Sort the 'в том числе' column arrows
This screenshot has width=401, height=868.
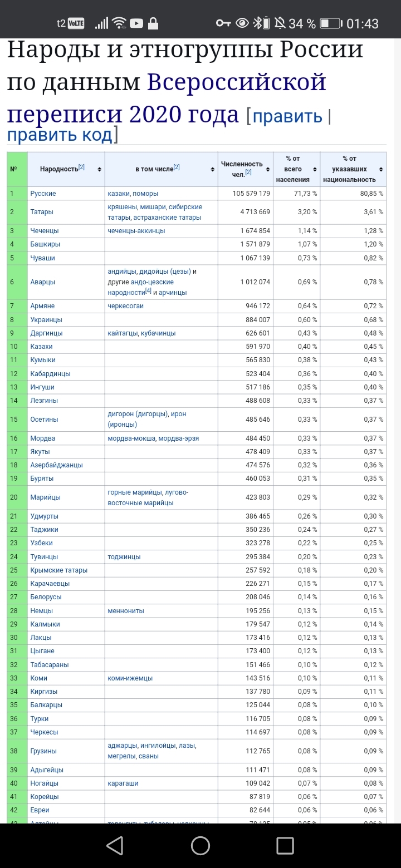point(212,169)
